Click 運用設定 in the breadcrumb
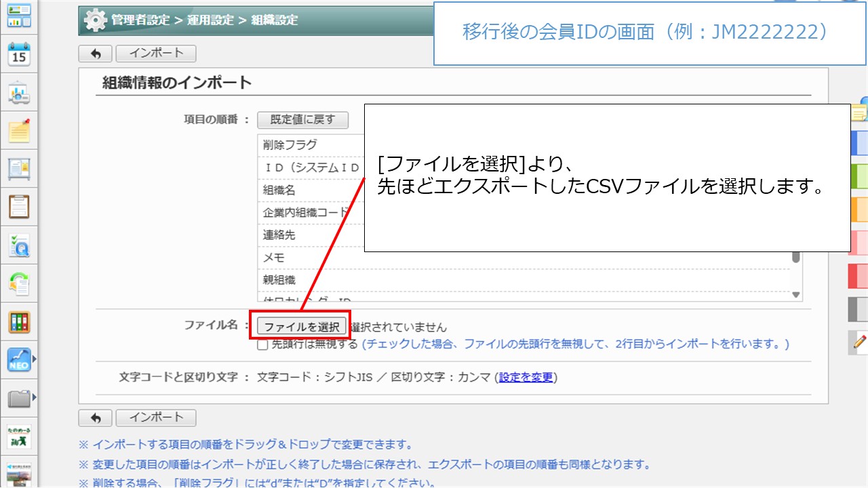Viewport: 868px width, 488px height. tap(210, 20)
